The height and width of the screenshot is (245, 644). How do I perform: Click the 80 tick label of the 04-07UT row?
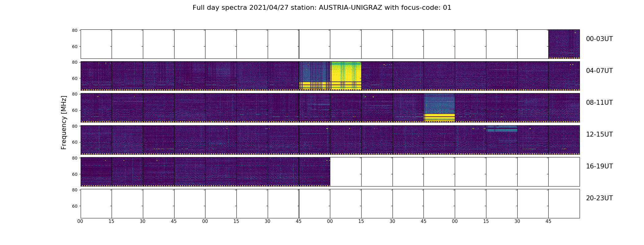(x=75, y=62)
